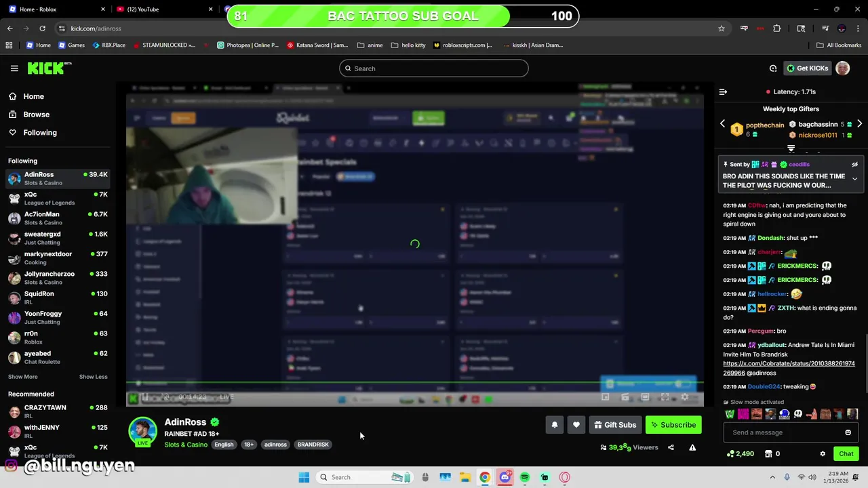This screenshot has width=868, height=488.
Task: Toggle follow heart for AdinRoss
Action: (x=576, y=425)
